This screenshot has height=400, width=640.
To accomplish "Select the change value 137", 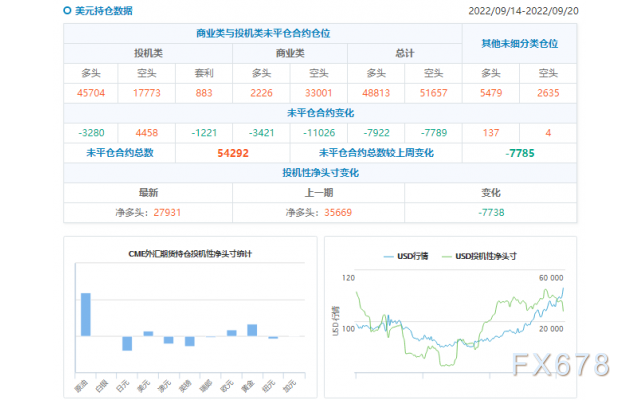I will [491, 133].
